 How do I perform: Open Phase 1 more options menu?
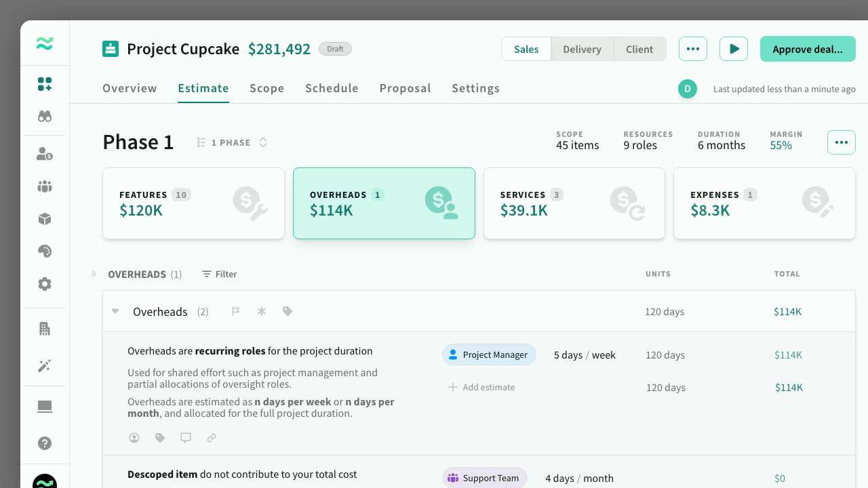(x=841, y=142)
